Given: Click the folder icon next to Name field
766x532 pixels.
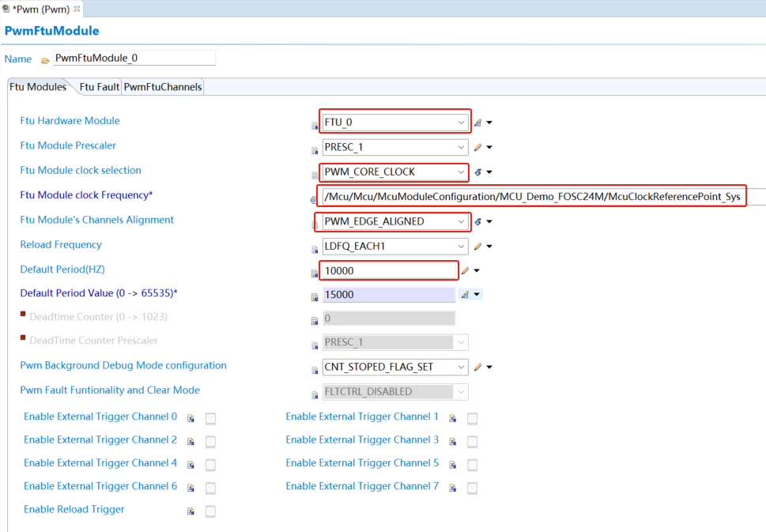Looking at the screenshot, I should (x=46, y=60).
